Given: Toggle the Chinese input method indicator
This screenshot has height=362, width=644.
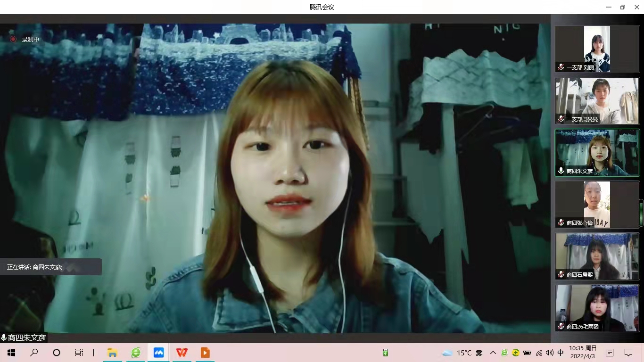Looking at the screenshot, I should [561, 353].
